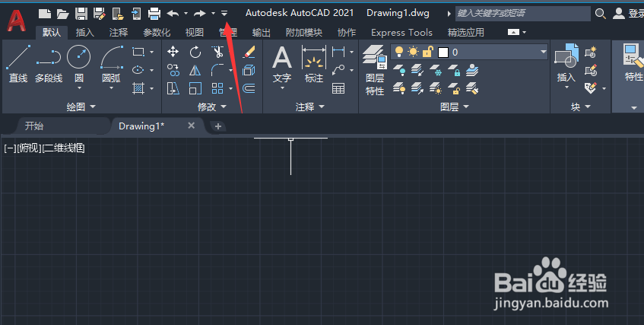Select the Rectangle tool icon

(x=138, y=52)
